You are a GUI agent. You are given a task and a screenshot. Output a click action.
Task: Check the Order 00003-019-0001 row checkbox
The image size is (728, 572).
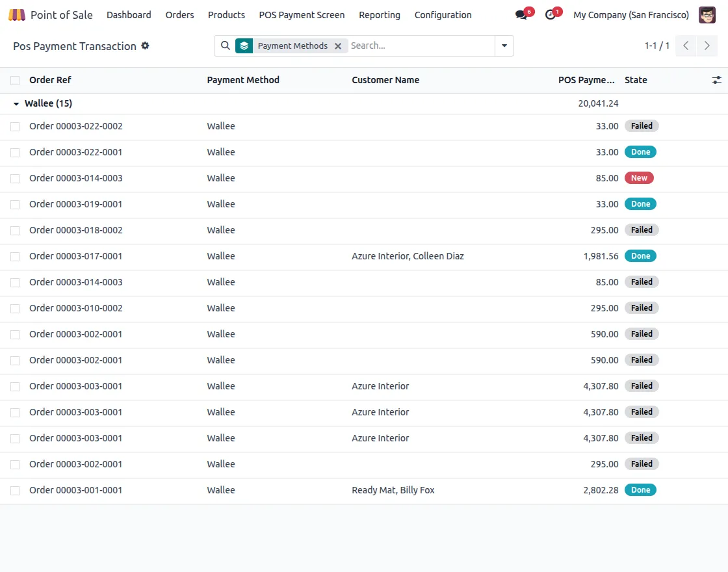pos(15,204)
